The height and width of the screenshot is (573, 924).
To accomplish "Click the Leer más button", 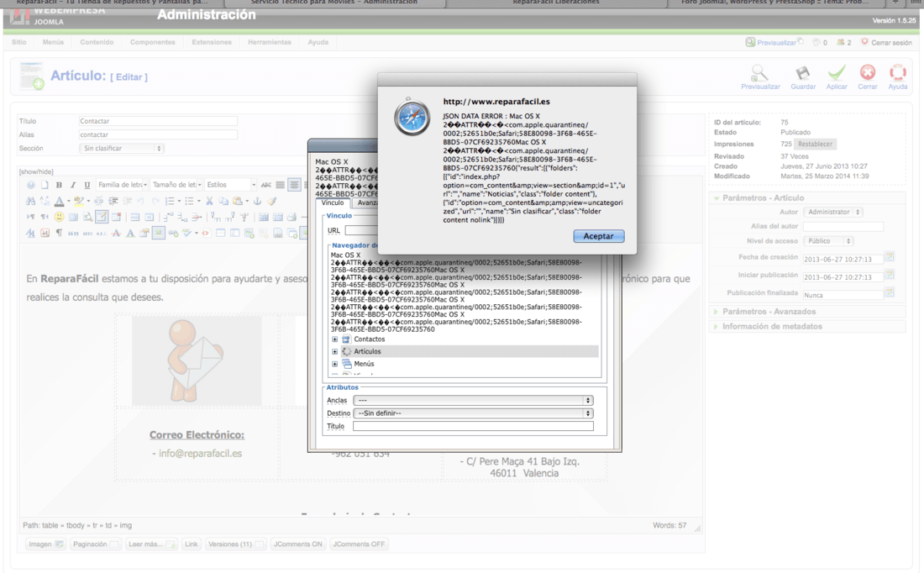I will pyautogui.click(x=151, y=544).
